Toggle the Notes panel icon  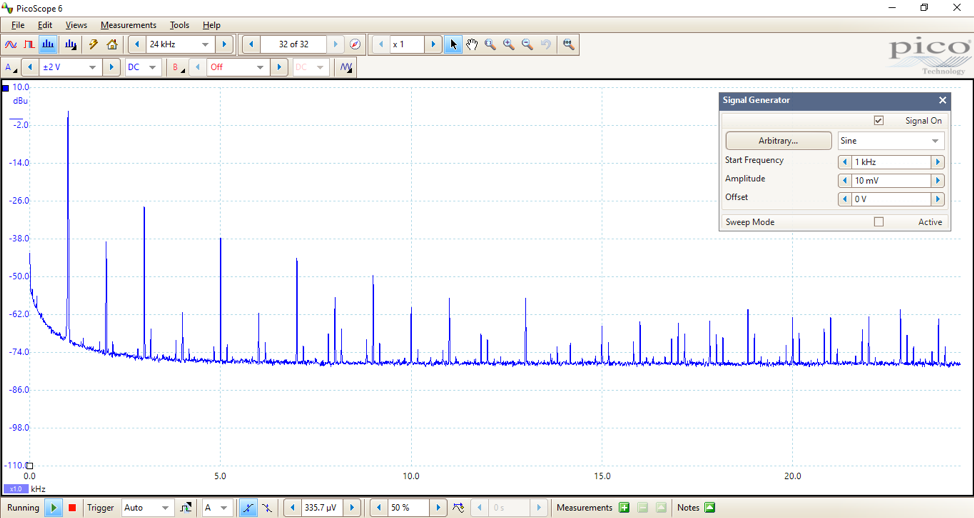pos(709,507)
